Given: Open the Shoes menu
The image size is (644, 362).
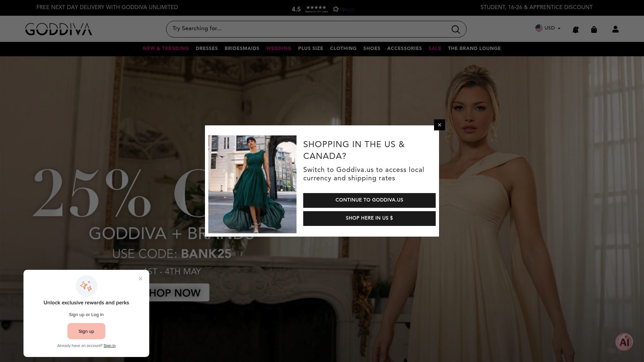Looking at the screenshot, I should [372, 49].
